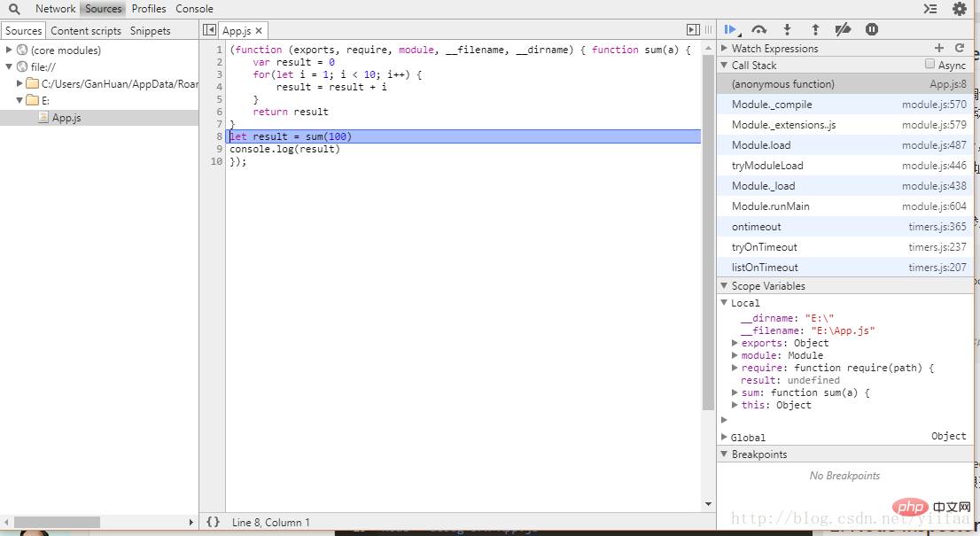
Task: Select tryModuleLoad stack frame
Action: (845, 166)
